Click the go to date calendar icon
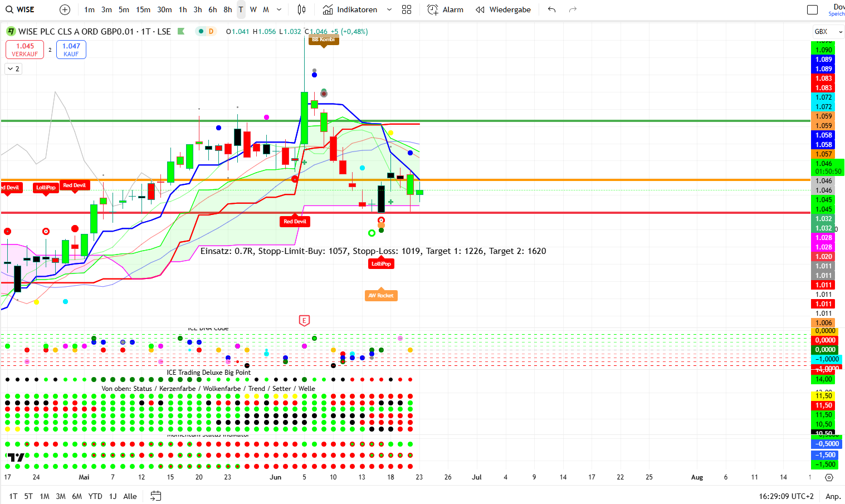845x504 pixels. click(x=156, y=496)
